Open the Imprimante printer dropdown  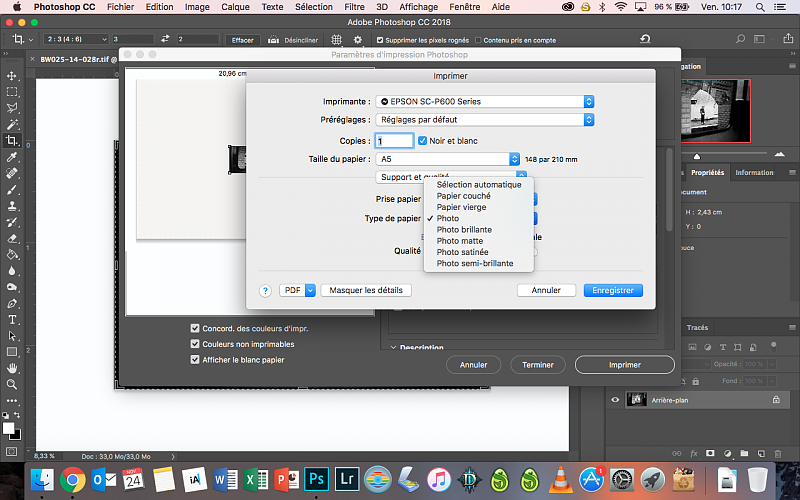485,102
